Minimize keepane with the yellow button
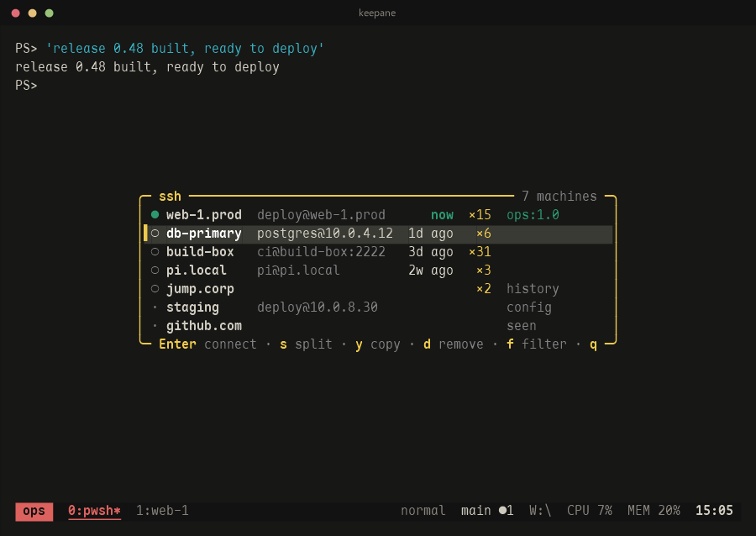 coord(32,13)
